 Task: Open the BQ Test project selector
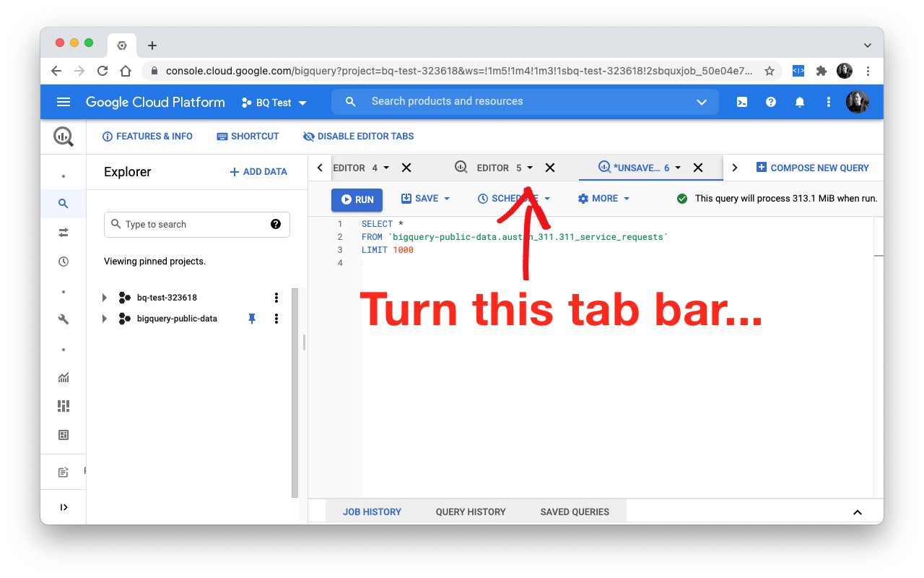click(x=274, y=103)
